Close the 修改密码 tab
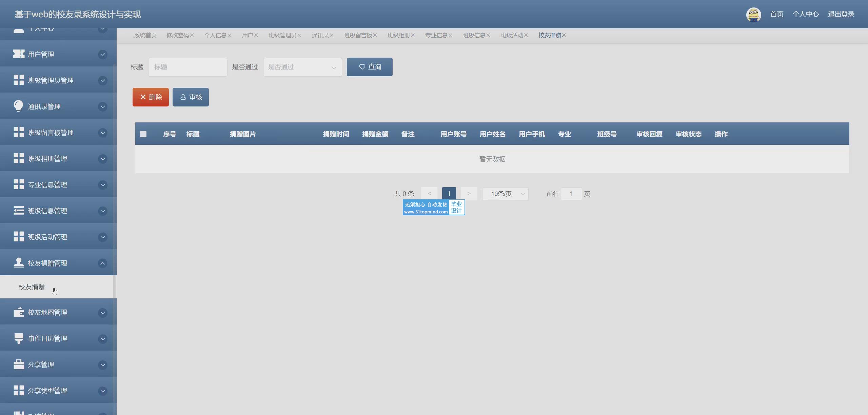The height and width of the screenshot is (415, 868). pos(192,35)
